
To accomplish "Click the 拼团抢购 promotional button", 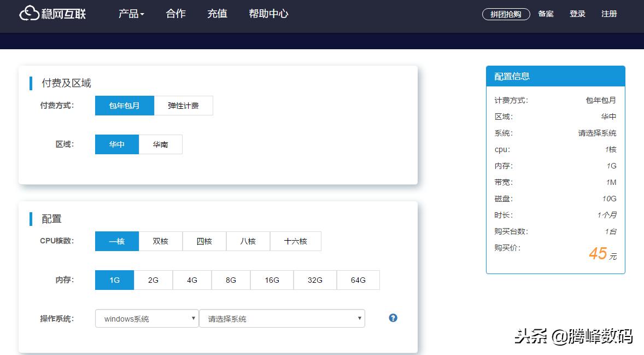I will tap(506, 14).
